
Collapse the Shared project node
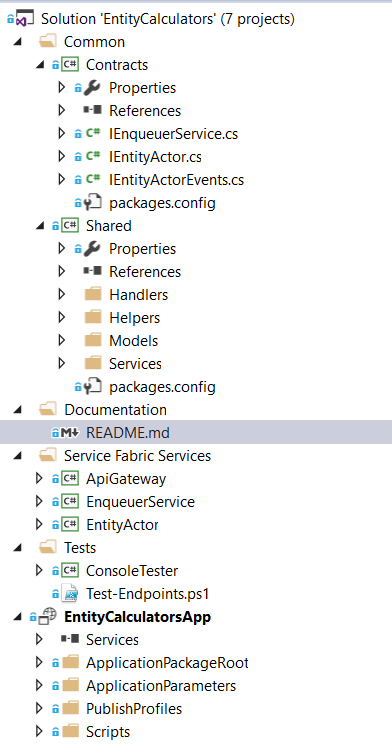(x=40, y=226)
